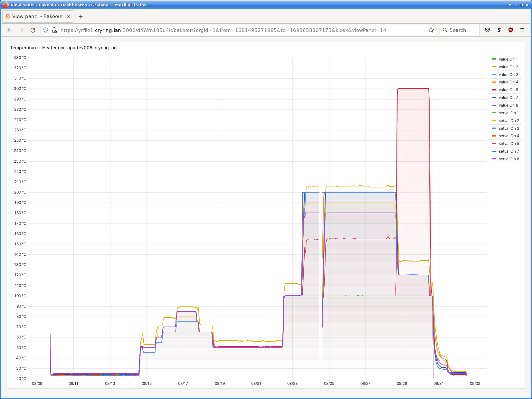Close the 'View panel - Bakeout' tab
The image size is (532, 399).
click(69, 16)
